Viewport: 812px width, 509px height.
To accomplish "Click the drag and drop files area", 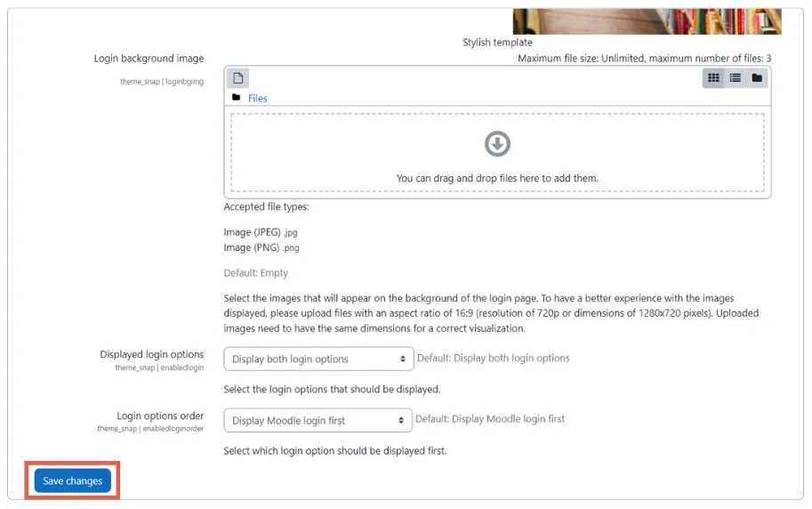I will (497, 152).
